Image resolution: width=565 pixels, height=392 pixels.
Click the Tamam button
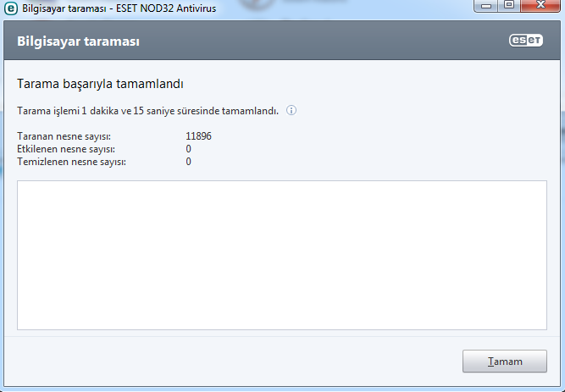pos(505,361)
